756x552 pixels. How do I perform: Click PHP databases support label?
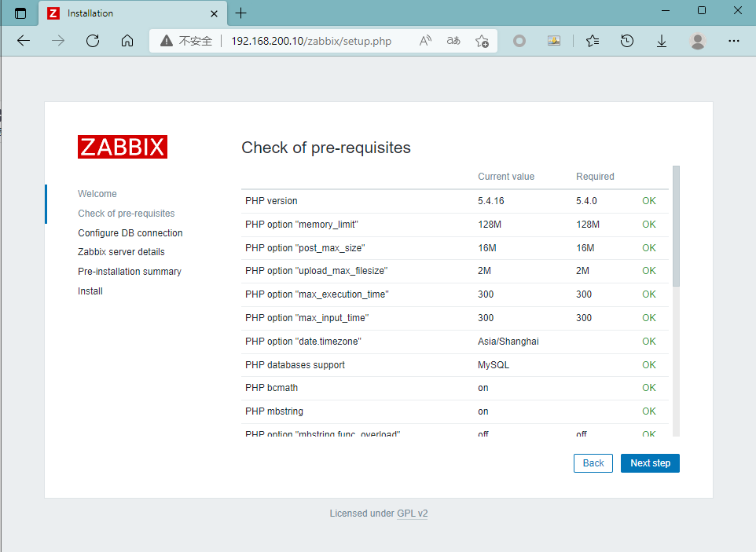click(x=295, y=365)
